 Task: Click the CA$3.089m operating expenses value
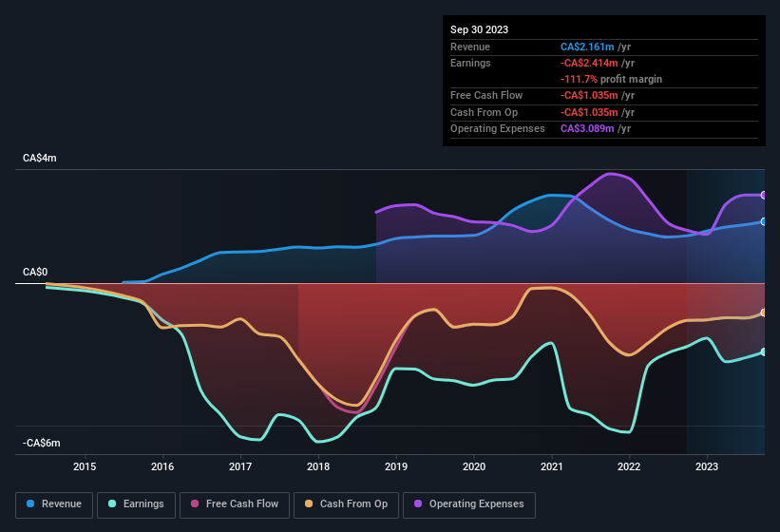tap(587, 129)
